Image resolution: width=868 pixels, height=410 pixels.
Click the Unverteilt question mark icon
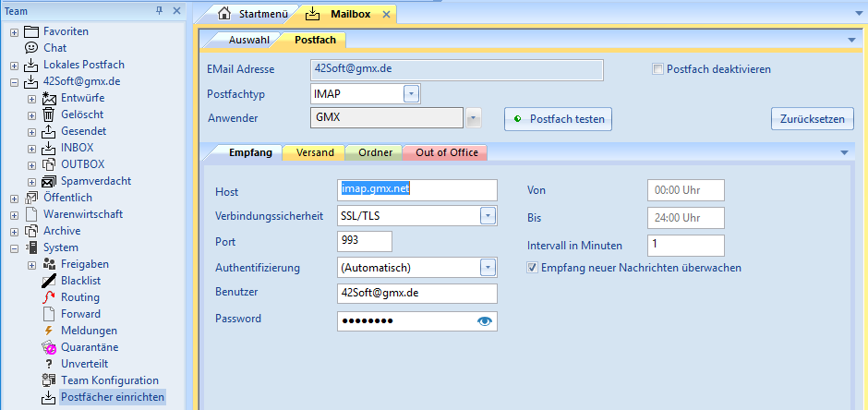(49, 364)
